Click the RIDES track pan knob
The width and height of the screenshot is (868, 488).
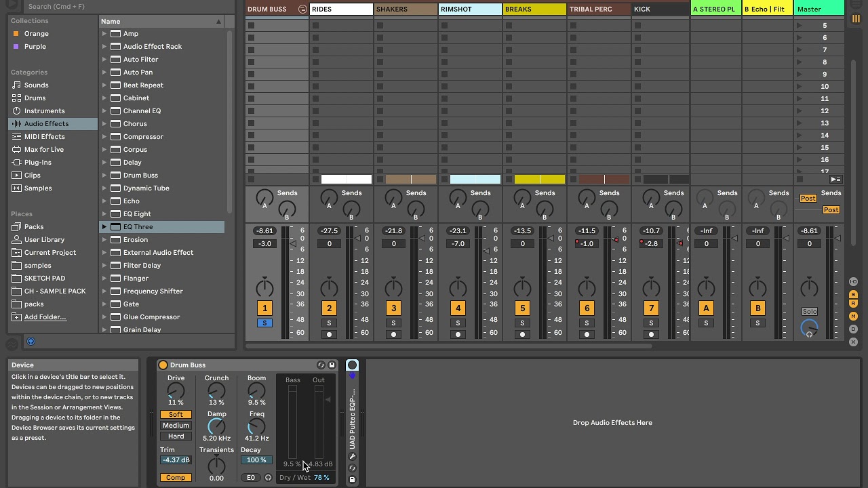click(329, 287)
